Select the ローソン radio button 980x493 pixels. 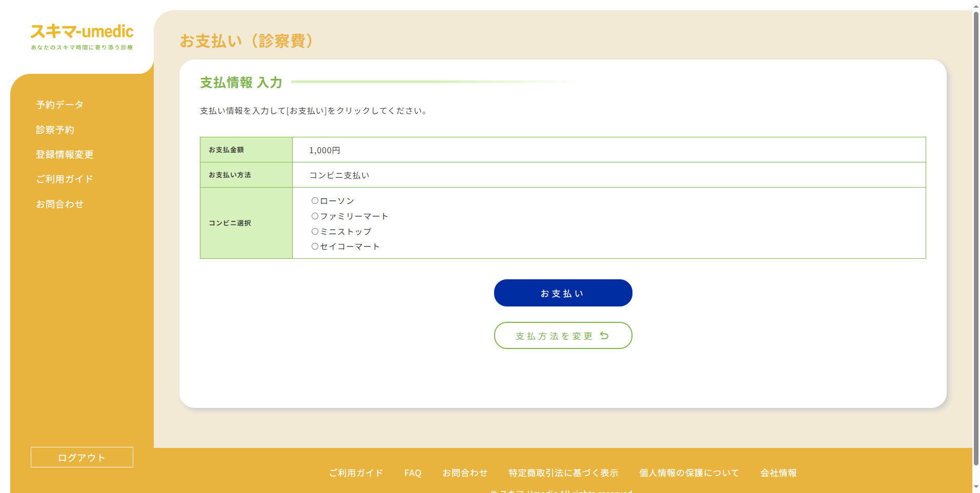coord(315,201)
